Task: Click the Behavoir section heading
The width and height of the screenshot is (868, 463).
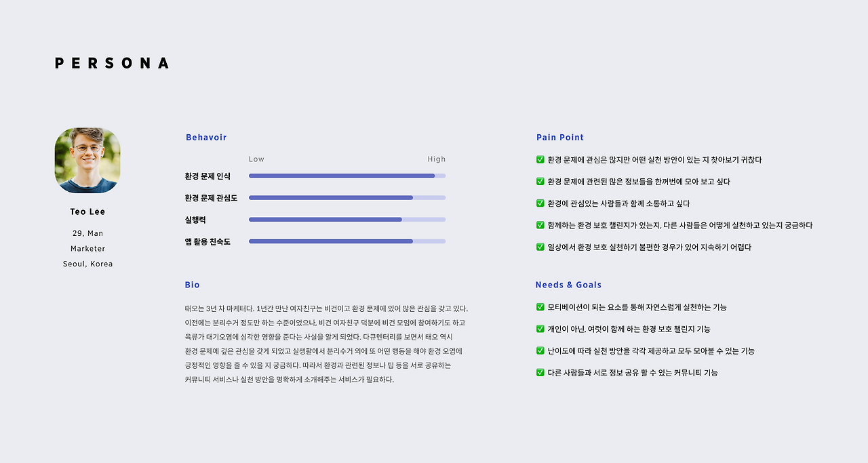Action: point(206,138)
